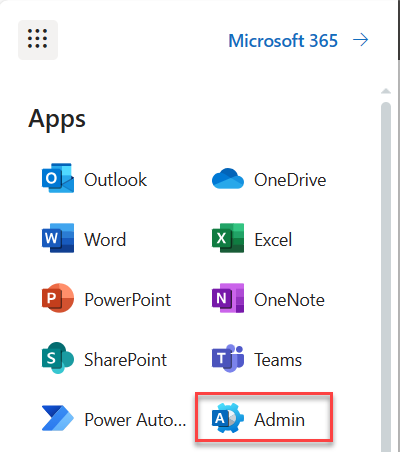The image size is (400, 452).
Task: Click the arrow beside Microsoft 365
Action: 361,40
